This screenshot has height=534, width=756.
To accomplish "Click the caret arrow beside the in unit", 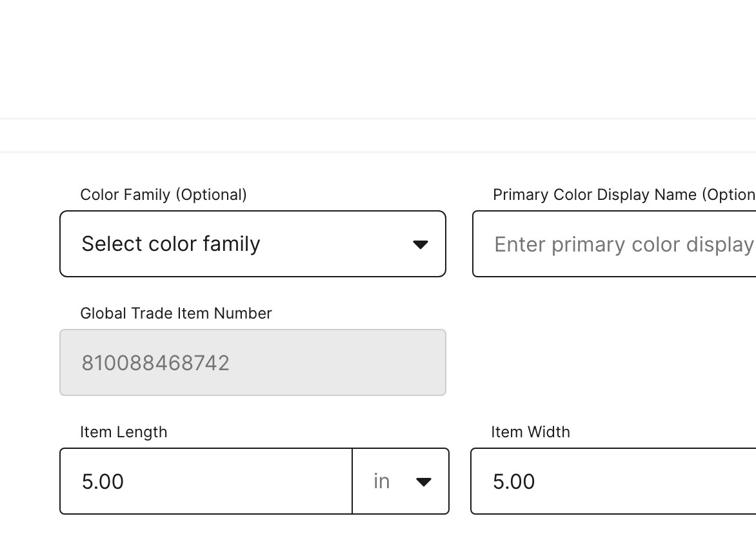I will (x=423, y=482).
